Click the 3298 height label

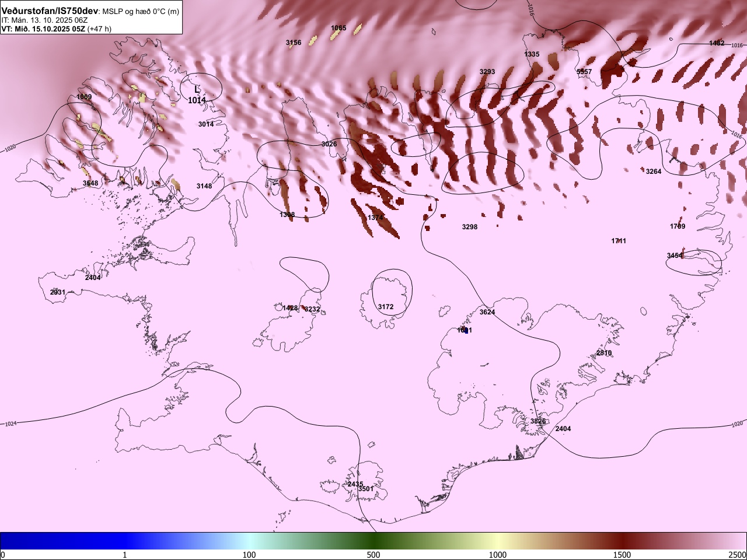[x=470, y=227]
